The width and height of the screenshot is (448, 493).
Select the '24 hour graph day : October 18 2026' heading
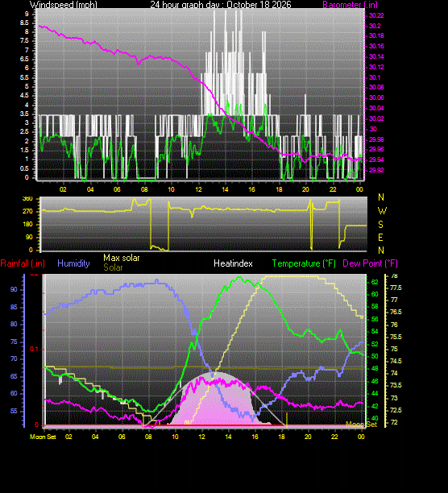tap(221, 5)
